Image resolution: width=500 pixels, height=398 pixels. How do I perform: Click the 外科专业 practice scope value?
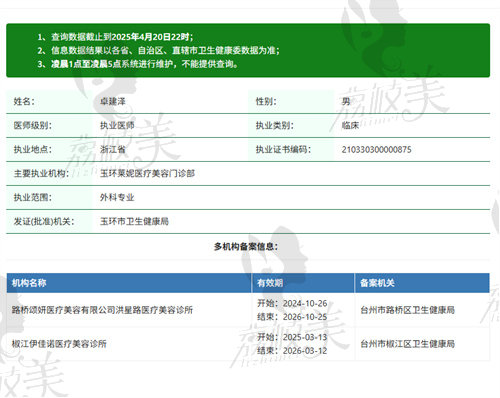point(117,197)
